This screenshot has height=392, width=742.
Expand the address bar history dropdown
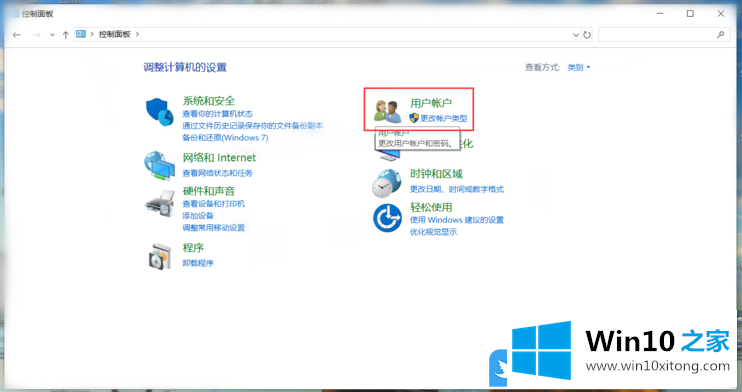coord(575,35)
